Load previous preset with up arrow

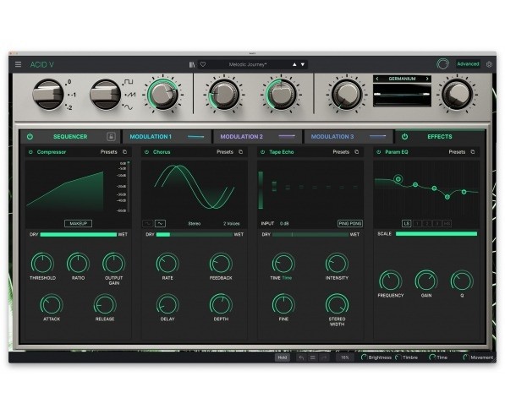(294, 64)
